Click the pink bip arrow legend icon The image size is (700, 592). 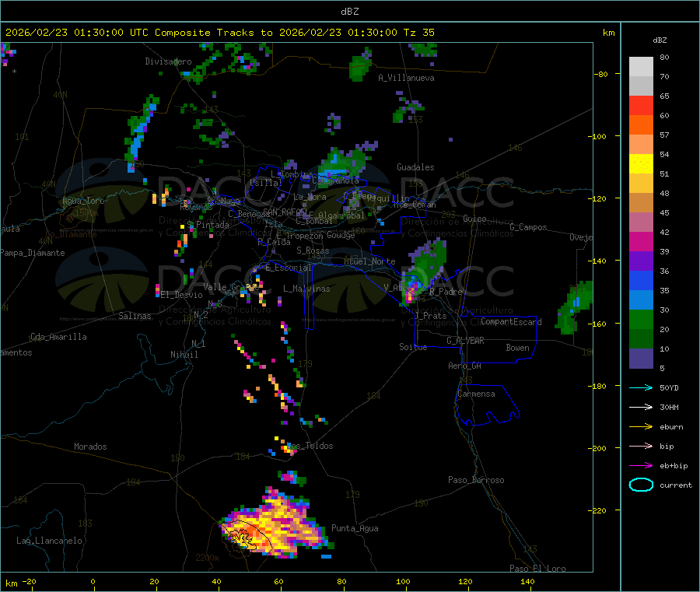(641, 446)
